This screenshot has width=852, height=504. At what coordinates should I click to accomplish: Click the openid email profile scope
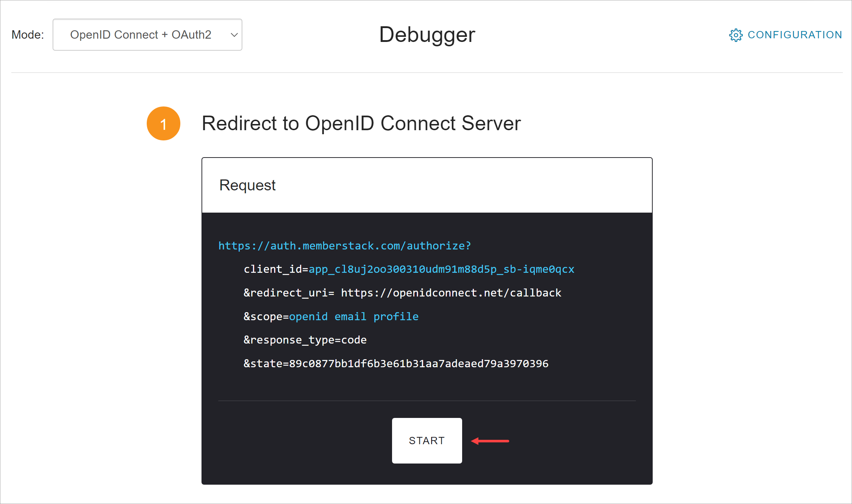click(x=354, y=316)
